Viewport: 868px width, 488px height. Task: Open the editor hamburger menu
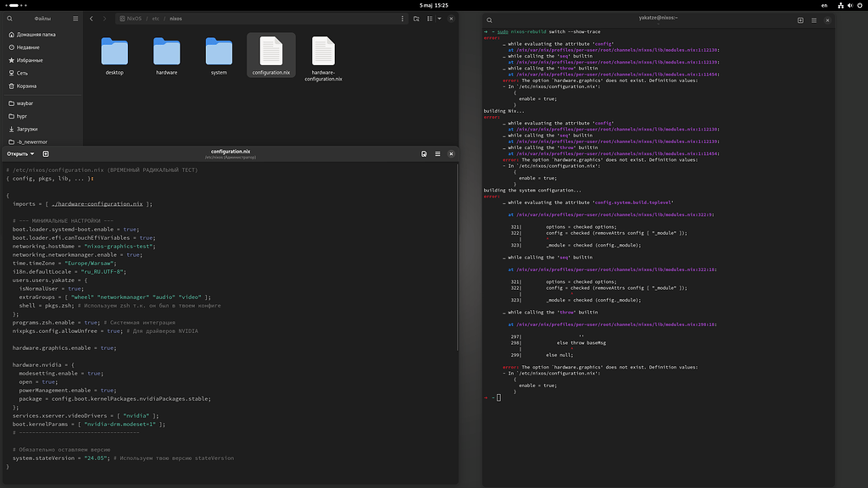(437, 153)
